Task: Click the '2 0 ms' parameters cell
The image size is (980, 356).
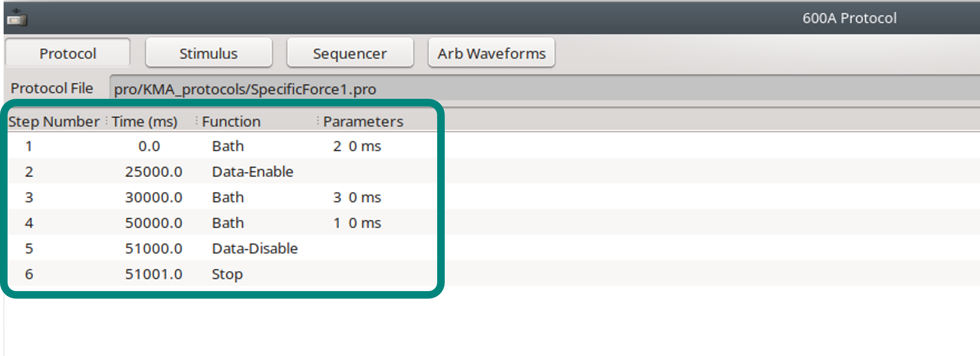Action: (357, 146)
